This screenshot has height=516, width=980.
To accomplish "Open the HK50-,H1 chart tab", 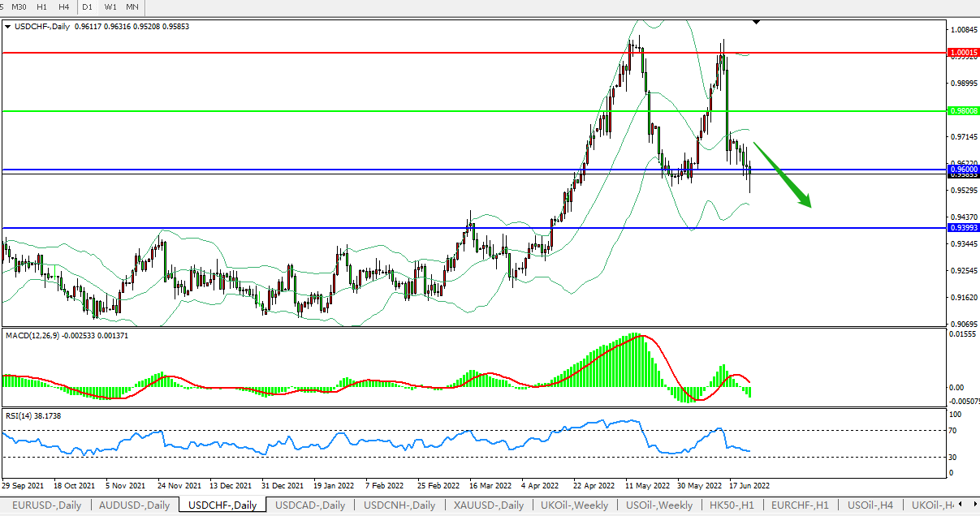I will coord(732,505).
